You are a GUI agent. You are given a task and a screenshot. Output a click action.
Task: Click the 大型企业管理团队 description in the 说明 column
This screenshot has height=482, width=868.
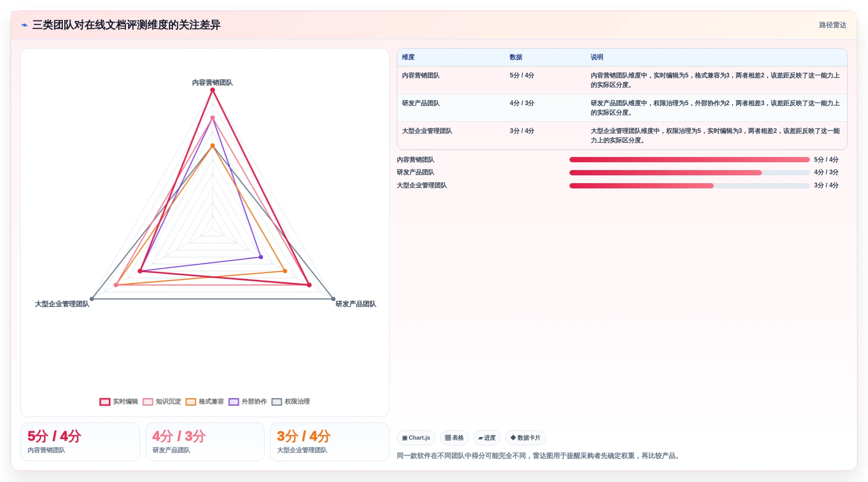click(x=715, y=136)
